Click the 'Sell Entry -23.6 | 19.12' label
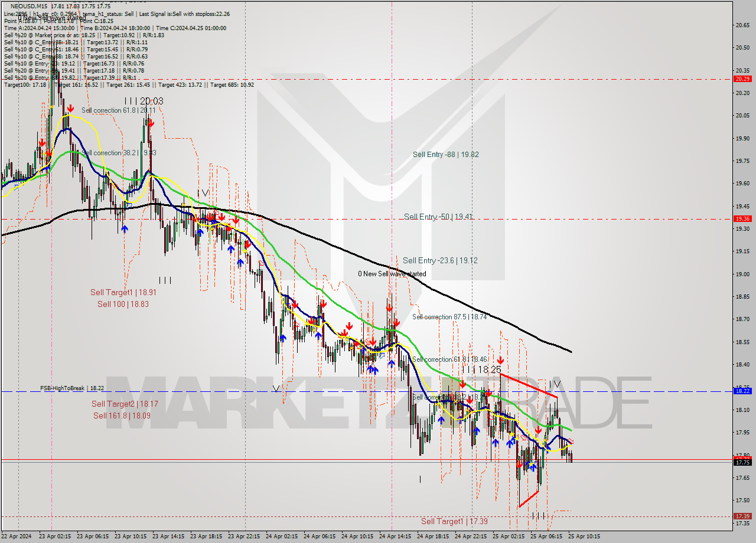 440,260
